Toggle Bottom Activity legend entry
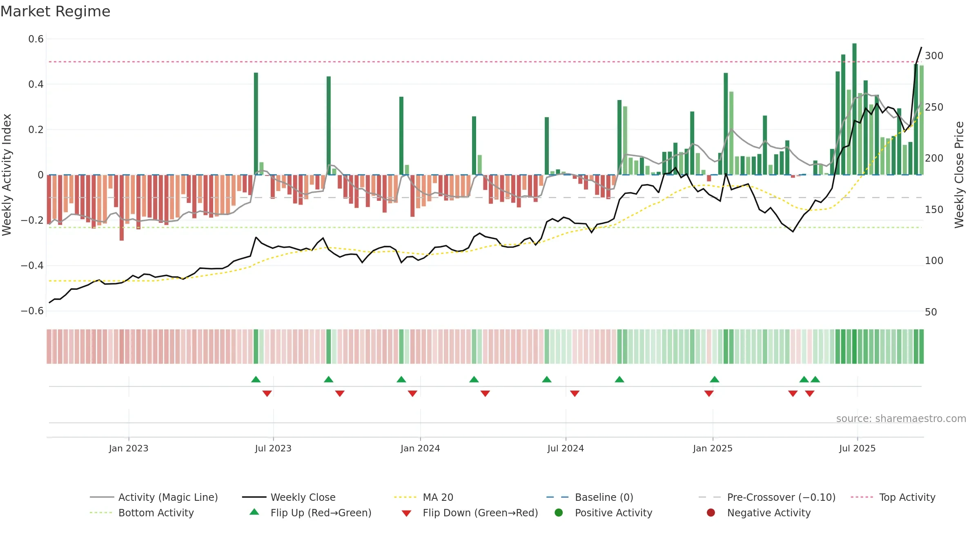 click(x=142, y=513)
